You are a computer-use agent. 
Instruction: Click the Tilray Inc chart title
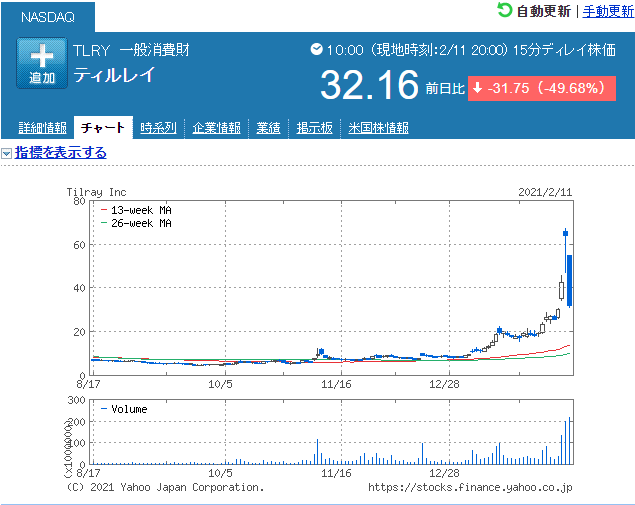(x=96, y=192)
